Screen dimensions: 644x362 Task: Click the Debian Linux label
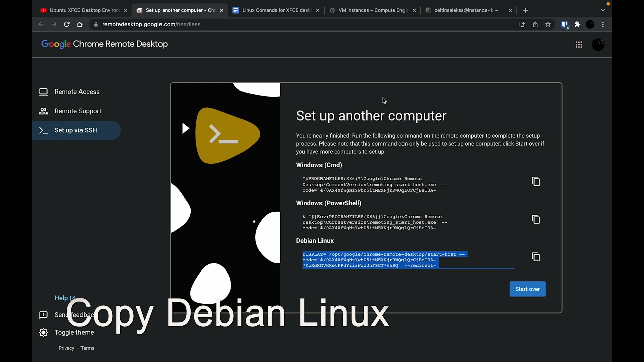[x=315, y=241]
